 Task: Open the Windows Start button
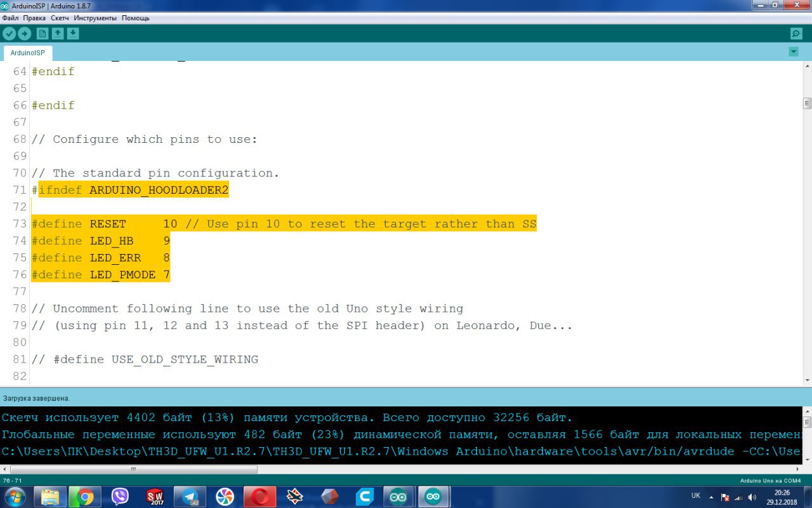click(x=14, y=497)
